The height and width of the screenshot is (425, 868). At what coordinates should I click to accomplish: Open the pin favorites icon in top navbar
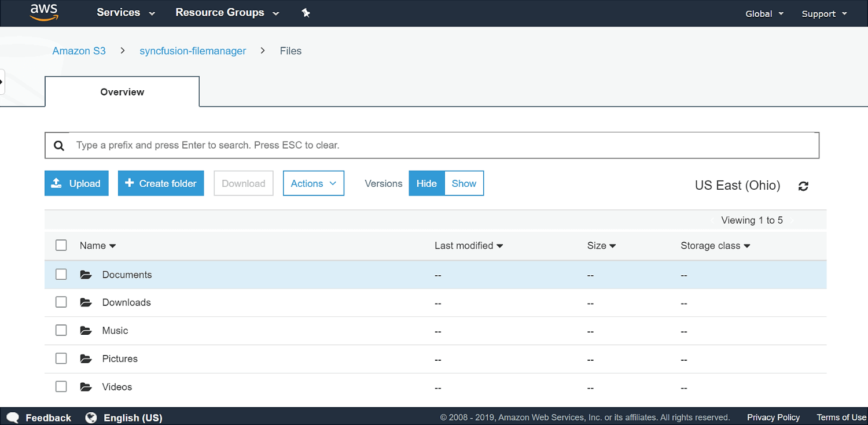tap(306, 12)
